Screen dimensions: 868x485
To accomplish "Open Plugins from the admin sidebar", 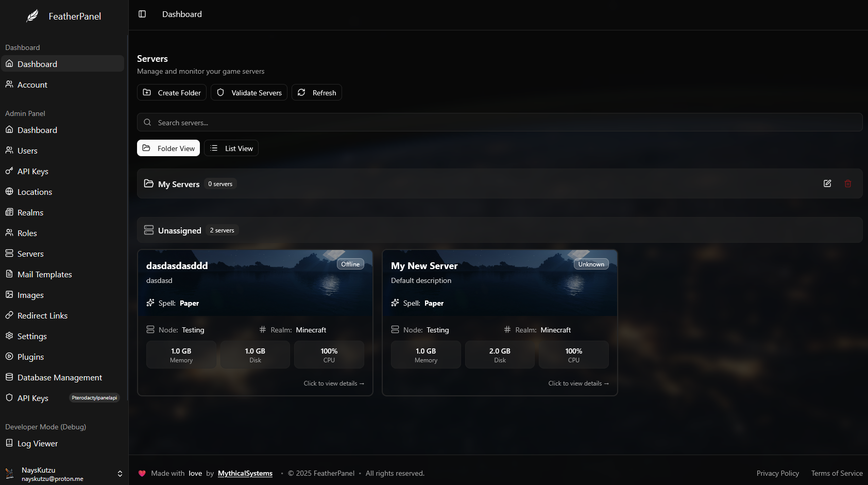I will click(x=30, y=357).
